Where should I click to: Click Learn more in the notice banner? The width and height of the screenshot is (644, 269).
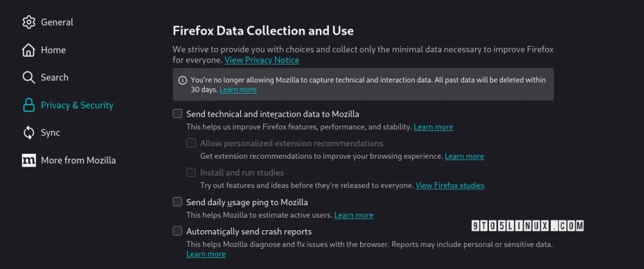click(x=238, y=89)
